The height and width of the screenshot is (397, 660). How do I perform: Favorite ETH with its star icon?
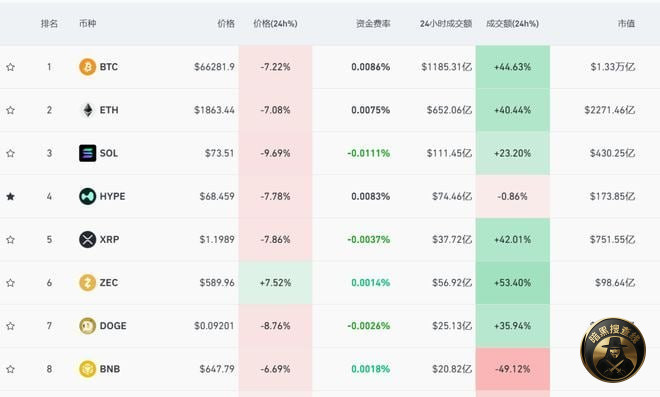coord(11,110)
